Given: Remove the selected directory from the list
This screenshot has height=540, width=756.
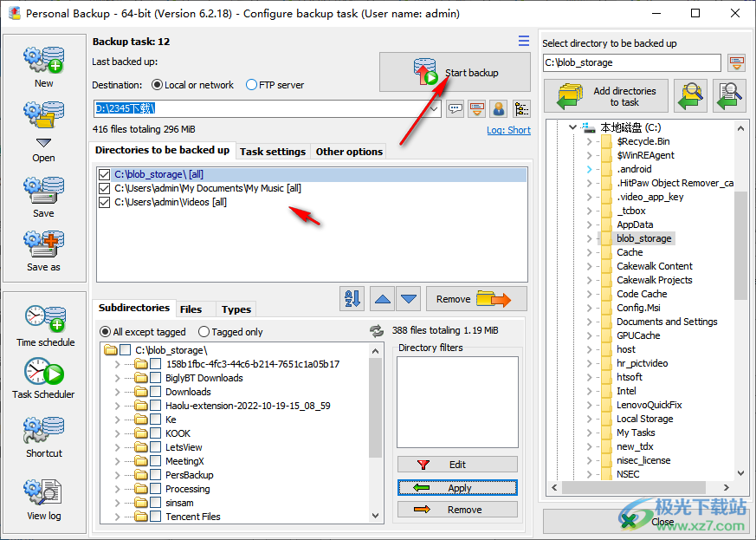Looking at the screenshot, I should point(476,299).
